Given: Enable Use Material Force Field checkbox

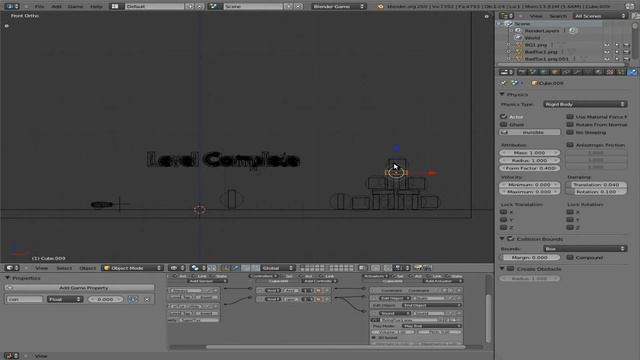Looking at the screenshot, I should [x=570, y=116].
